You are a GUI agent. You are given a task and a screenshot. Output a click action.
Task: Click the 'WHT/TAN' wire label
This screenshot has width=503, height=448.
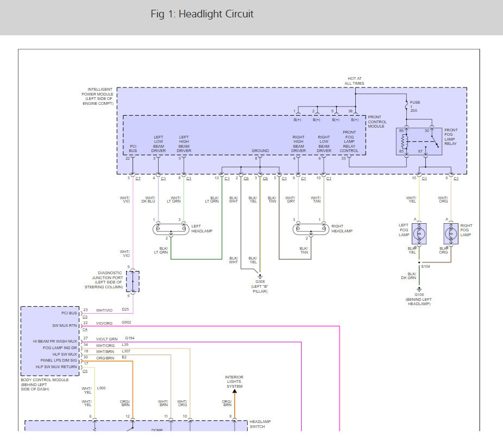click(316, 199)
